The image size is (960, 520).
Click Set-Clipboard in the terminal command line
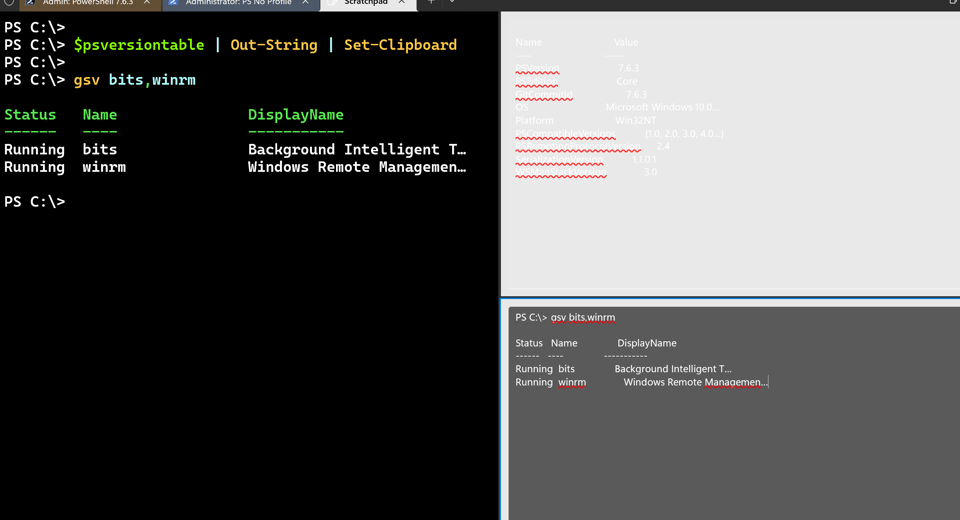point(400,45)
